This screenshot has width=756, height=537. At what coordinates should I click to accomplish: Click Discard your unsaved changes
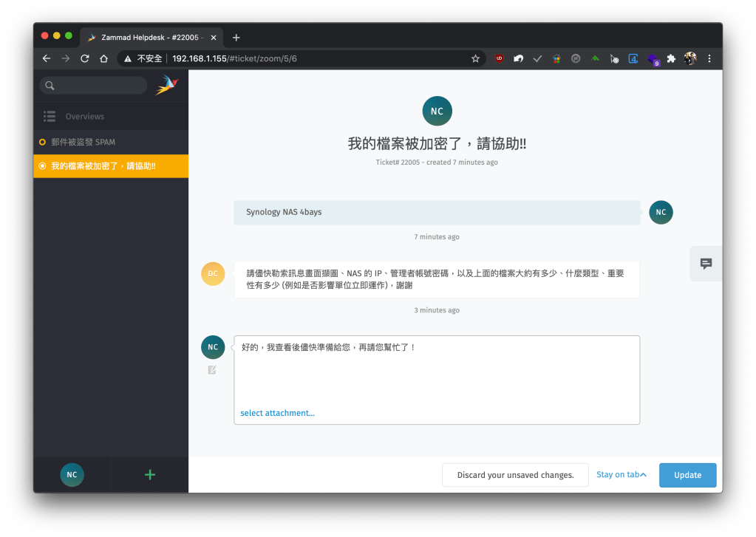515,475
